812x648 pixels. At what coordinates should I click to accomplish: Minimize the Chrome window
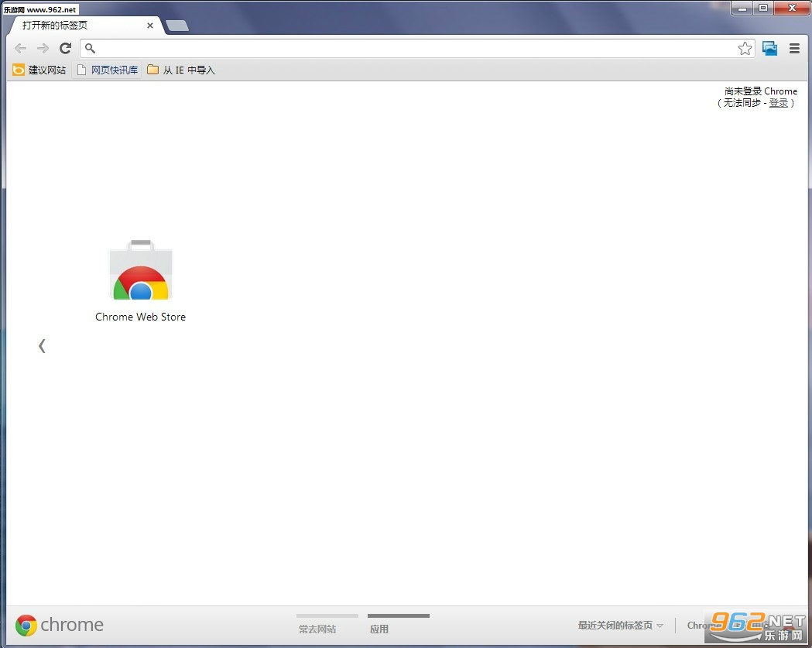click(742, 8)
